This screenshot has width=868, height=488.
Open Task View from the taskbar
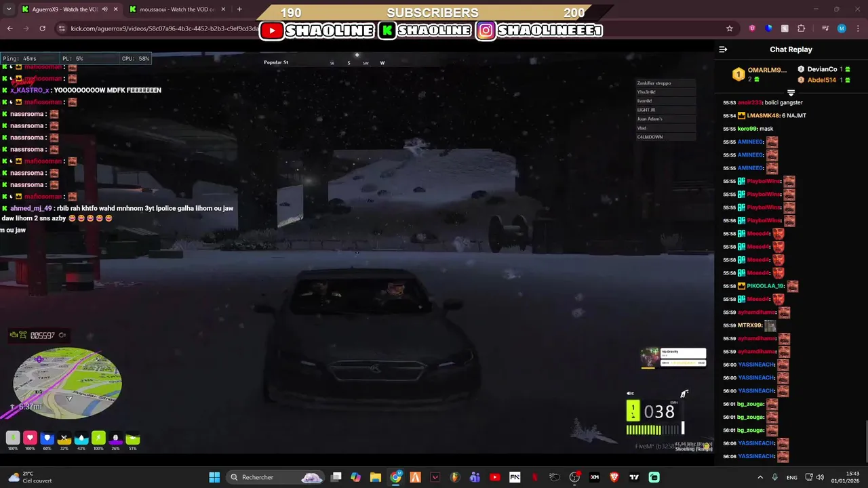(x=336, y=477)
